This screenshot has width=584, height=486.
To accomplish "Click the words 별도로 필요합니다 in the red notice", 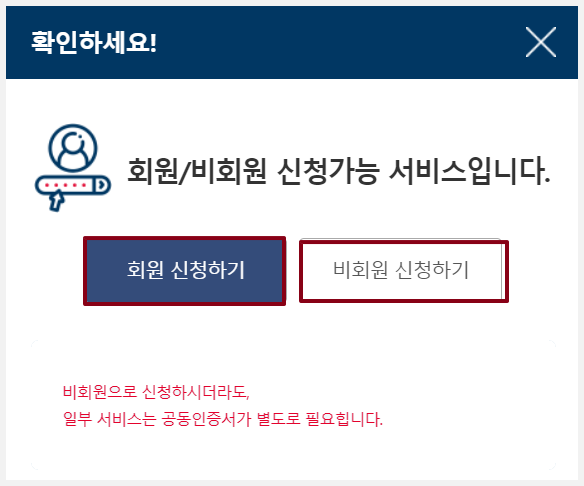I will [x=320, y=419].
